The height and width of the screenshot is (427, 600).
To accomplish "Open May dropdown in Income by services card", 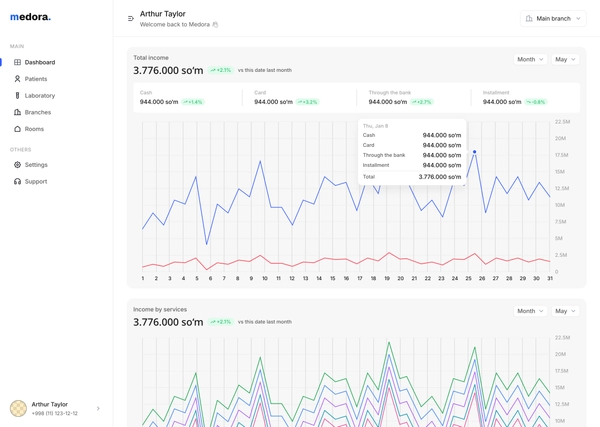I will (x=565, y=311).
